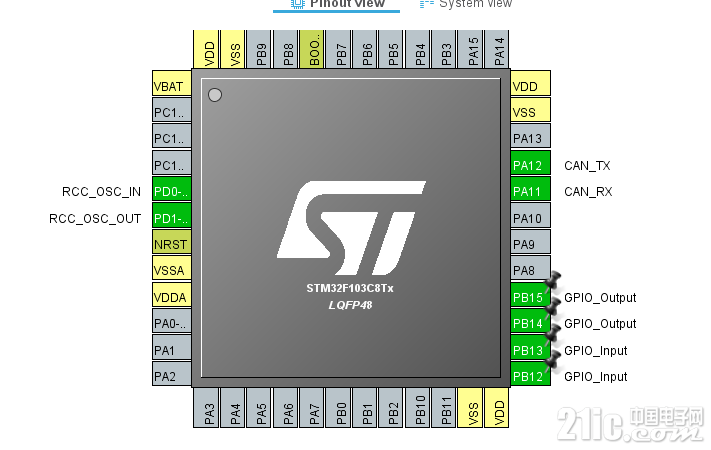This screenshot has width=711, height=450.
Task: Select the VSS pin next to PB9
Action: click(233, 49)
